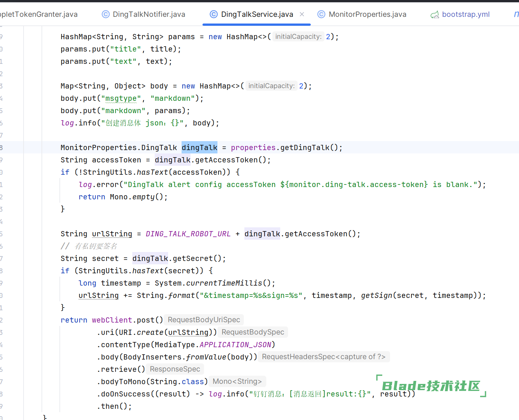Click the fromValue method call
The width and height of the screenshot is (519, 420).
pos(206,357)
